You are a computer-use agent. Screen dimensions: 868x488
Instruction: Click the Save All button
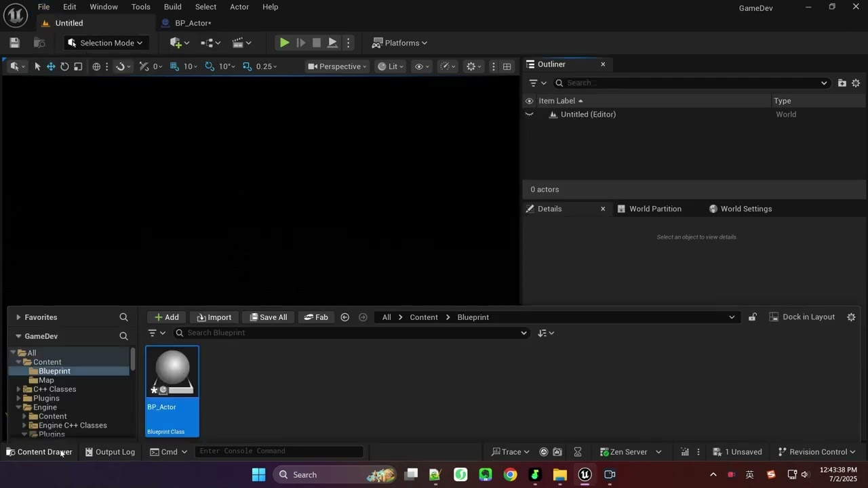point(269,317)
